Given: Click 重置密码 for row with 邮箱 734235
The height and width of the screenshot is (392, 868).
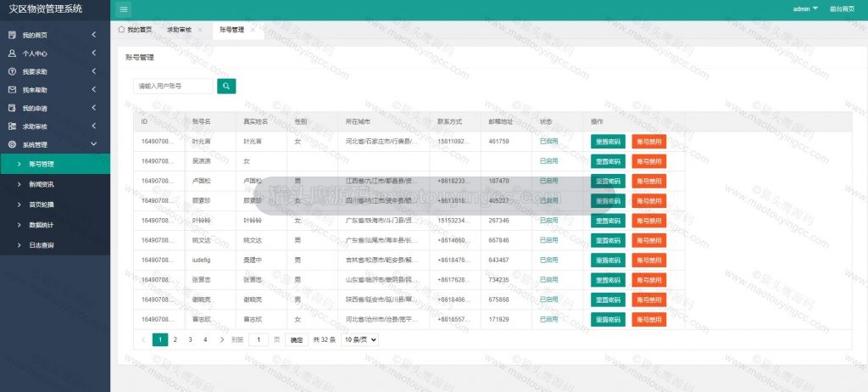Looking at the screenshot, I should [x=608, y=280].
